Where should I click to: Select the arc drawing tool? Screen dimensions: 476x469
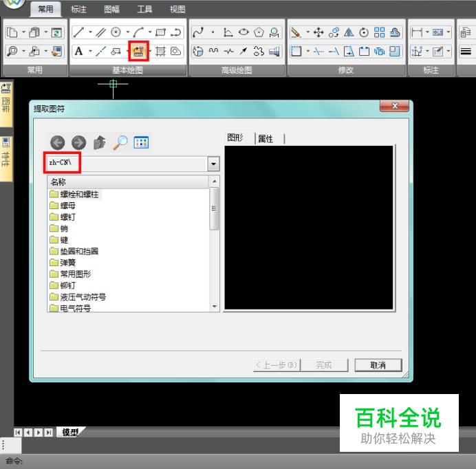tap(138, 32)
